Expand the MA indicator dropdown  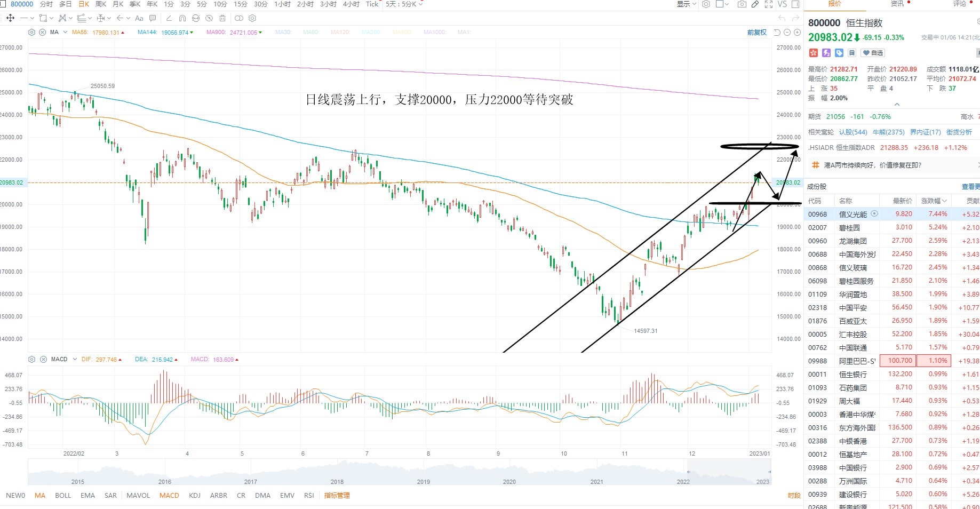point(65,33)
